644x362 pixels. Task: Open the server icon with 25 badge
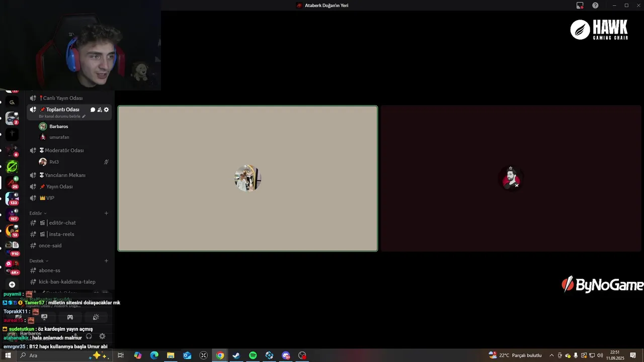coord(12,183)
